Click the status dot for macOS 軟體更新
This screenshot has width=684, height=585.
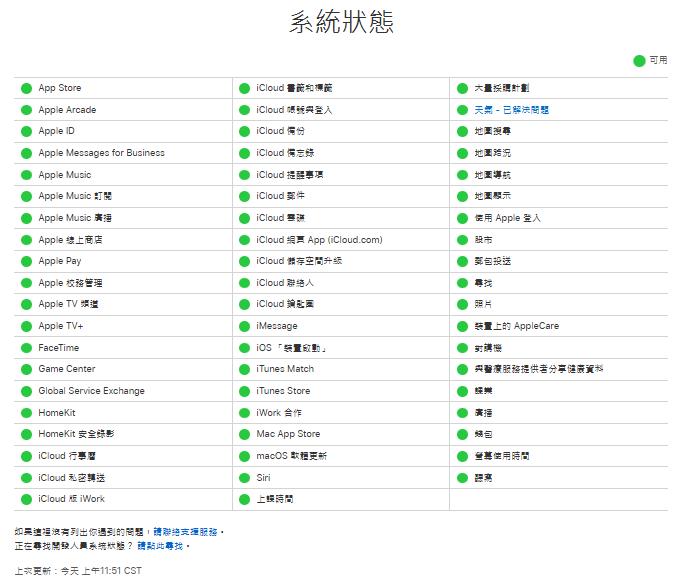pyautogui.click(x=244, y=456)
